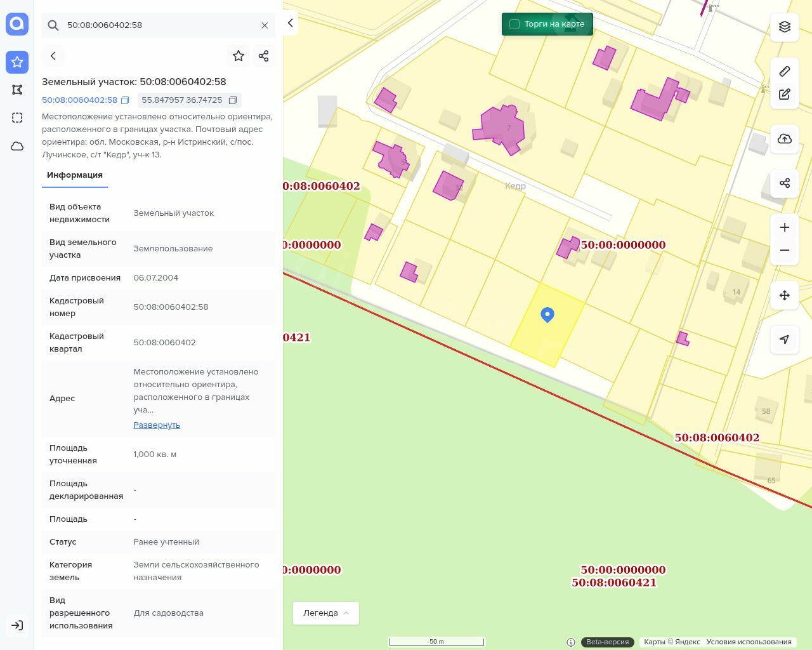The image size is (812, 650).
Task: Switch to the "Информация" tab
Action: [x=75, y=175]
